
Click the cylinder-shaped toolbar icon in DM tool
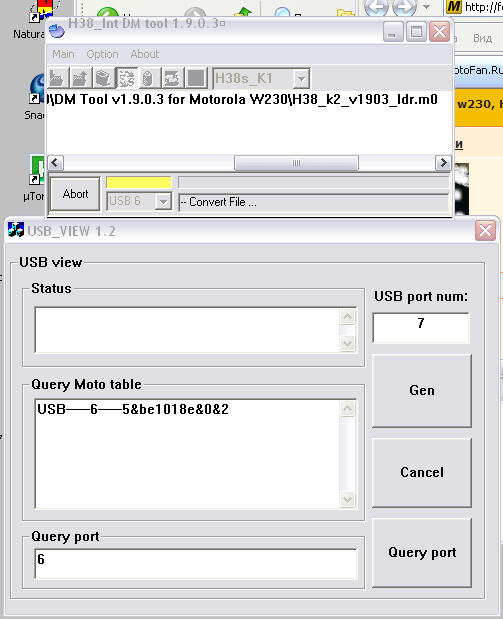[x=149, y=78]
